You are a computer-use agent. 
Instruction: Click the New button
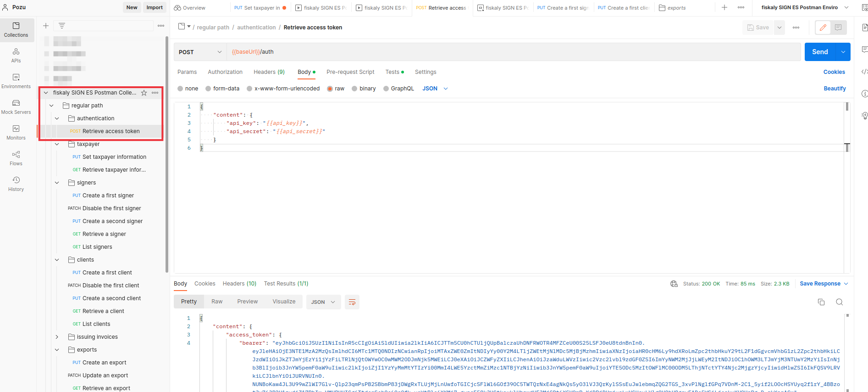click(x=132, y=7)
